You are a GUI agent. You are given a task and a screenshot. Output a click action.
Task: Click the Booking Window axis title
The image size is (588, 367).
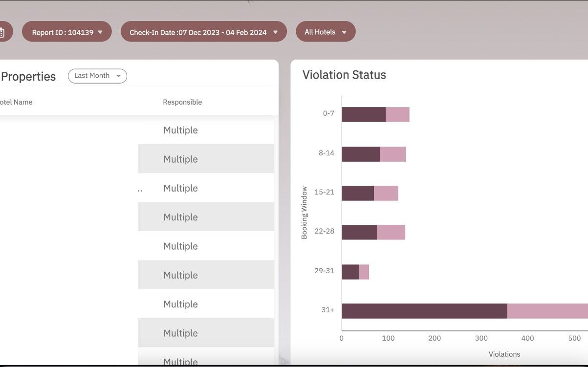point(304,213)
